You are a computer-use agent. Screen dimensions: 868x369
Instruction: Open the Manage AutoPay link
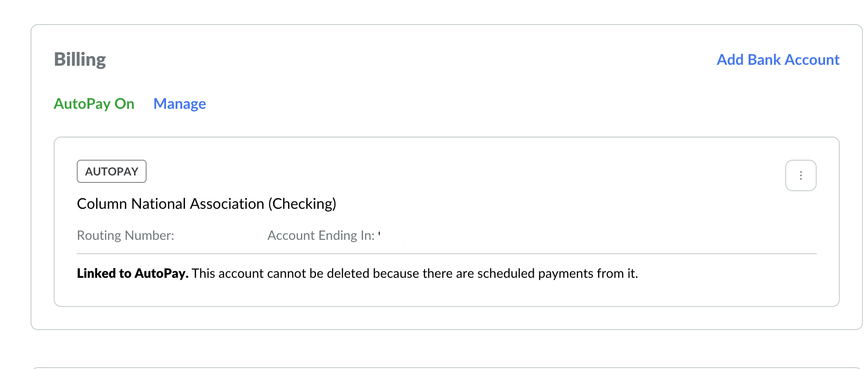[x=179, y=104]
